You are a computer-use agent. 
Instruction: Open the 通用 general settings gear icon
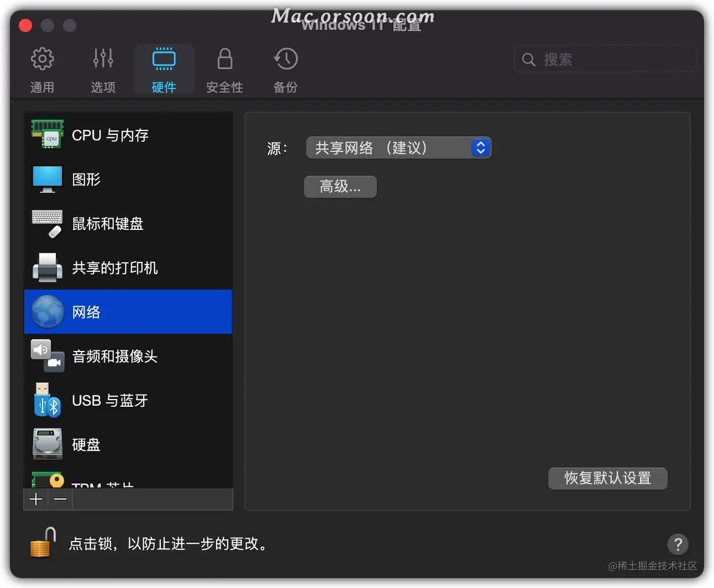[42, 59]
